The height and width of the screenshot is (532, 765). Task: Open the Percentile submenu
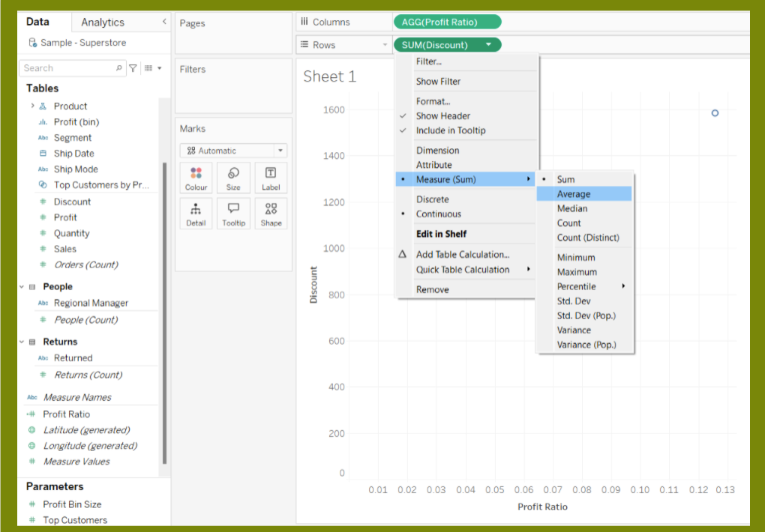[x=584, y=286]
